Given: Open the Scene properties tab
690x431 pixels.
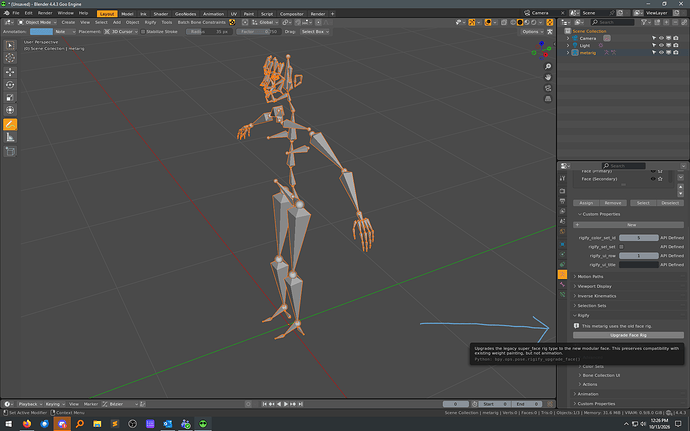Looking at the screenshot, I should tap(562, 221).
